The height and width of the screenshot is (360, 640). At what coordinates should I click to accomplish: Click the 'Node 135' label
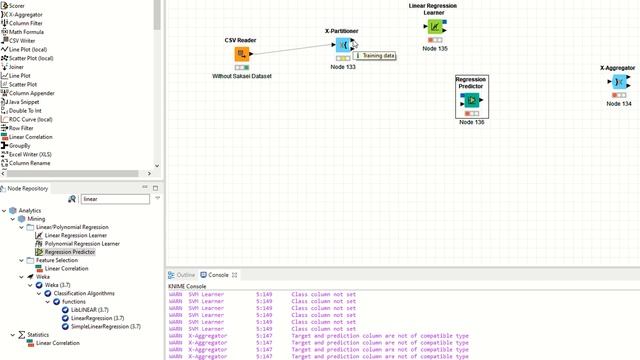pyautogui.click(x=435, y=48)
